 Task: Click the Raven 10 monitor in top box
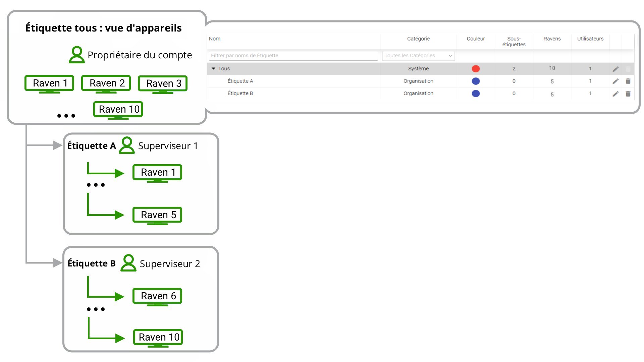click(x=118, y=110)
